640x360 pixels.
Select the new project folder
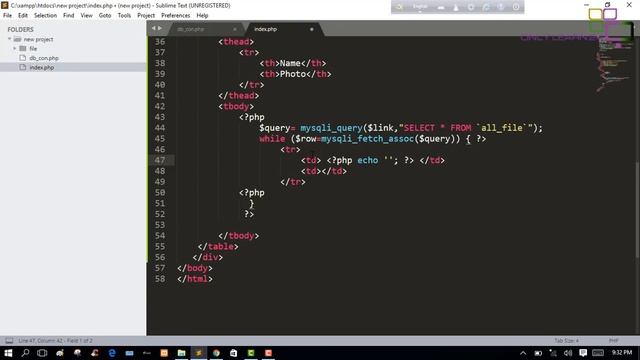38,40
